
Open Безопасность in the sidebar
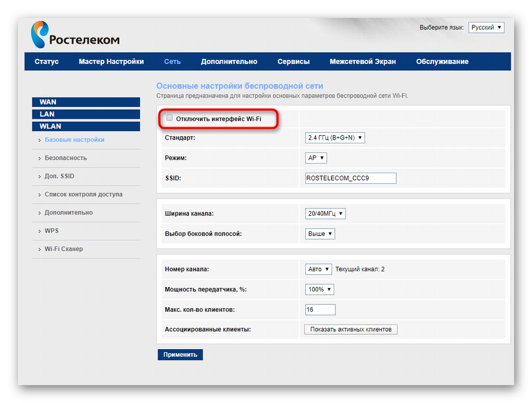(66, 158)
